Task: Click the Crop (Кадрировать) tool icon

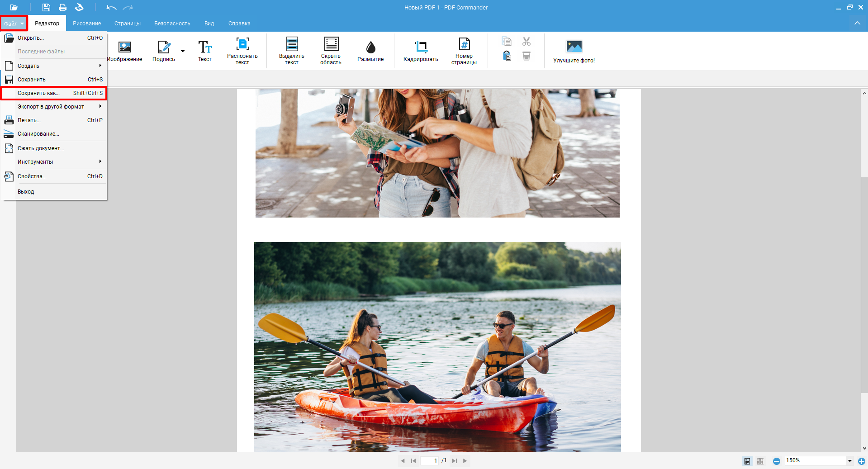Action: point(421,47)
